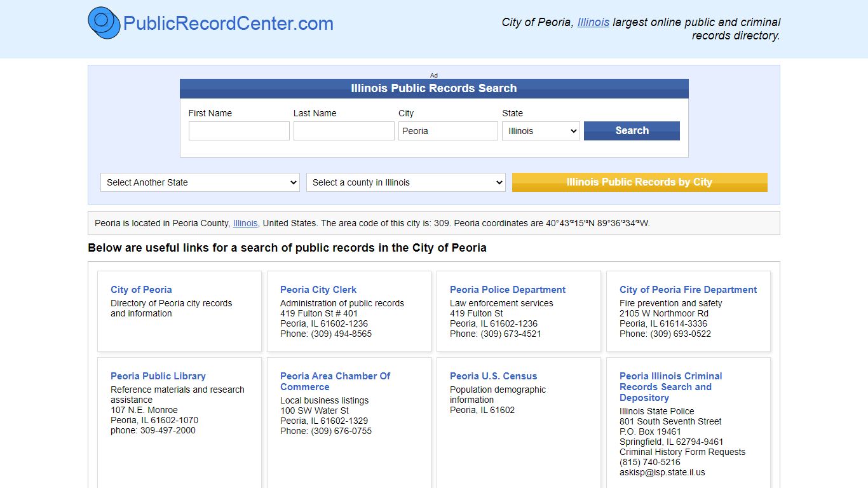Click the 107 N.E. Monroe address
This screenshot has width=868, height=488.
[144, 410]
